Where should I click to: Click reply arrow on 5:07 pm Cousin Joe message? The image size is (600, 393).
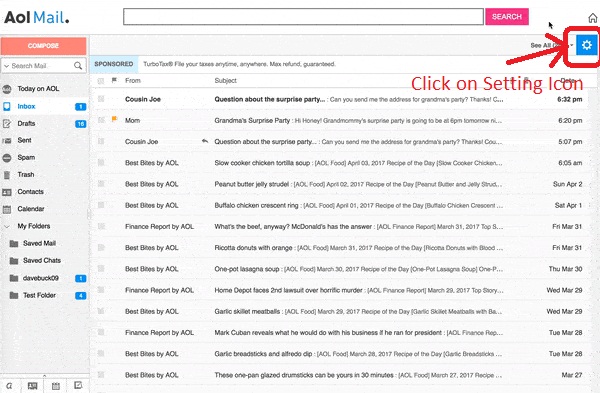205,141
